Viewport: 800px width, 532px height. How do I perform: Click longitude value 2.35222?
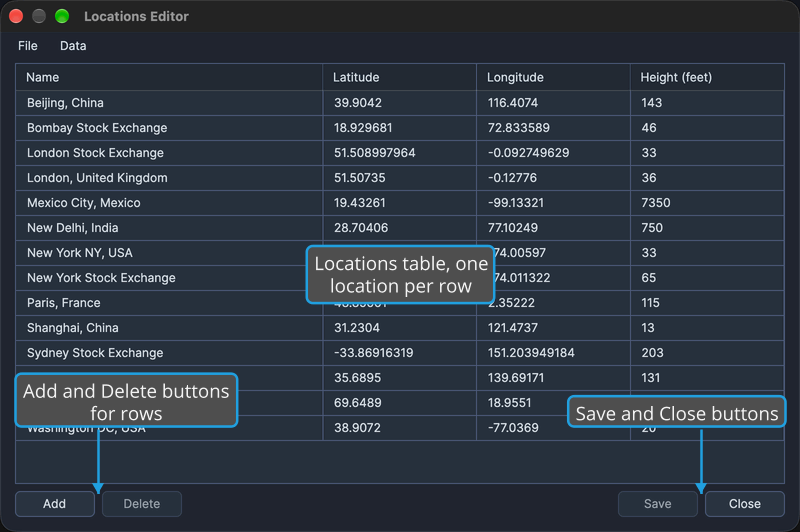554,303
